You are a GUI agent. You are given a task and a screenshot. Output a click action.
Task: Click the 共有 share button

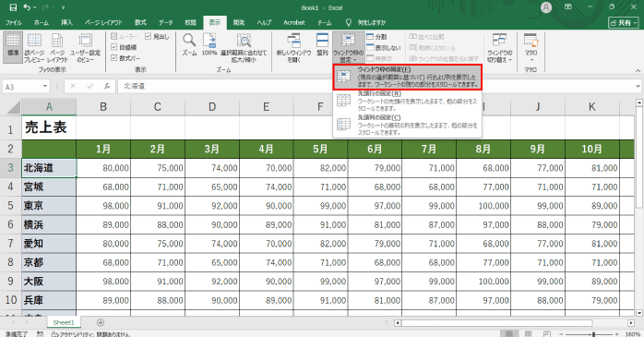pyautogui.click(x=624, y=22)
